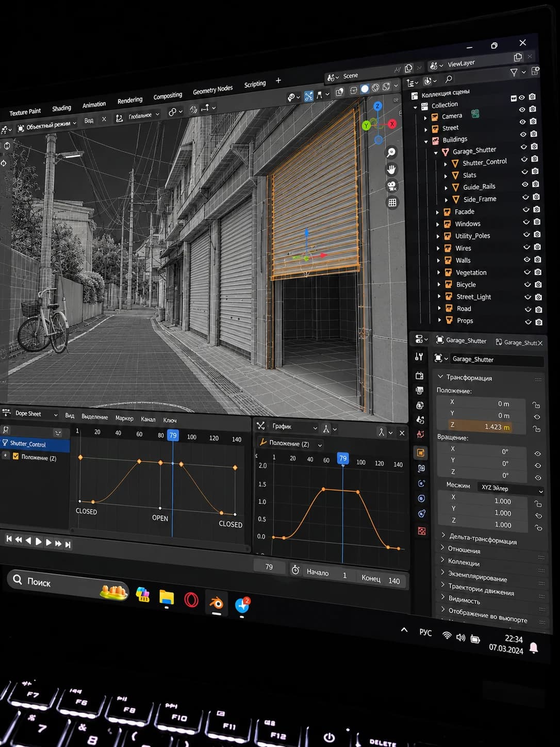
Task: Click the Поиск taskbar search box
Action: 68,584
